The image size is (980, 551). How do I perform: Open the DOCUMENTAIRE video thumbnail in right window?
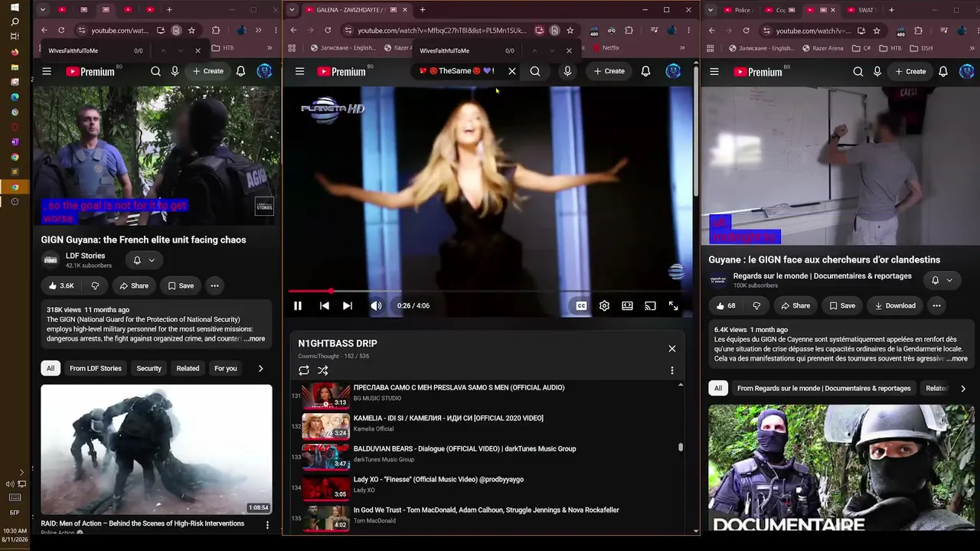[841, 468]
